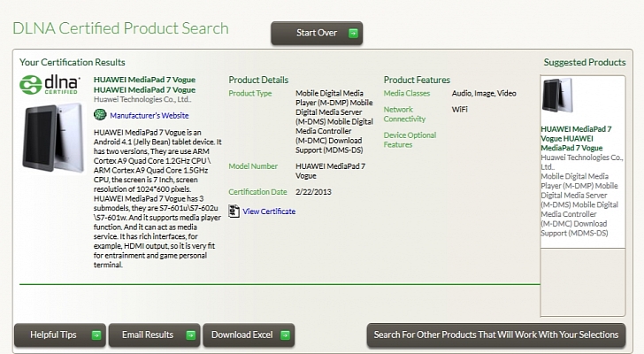Click the DLNA Certified logo
Viewport: 644px width, 354px height.
click(x=50, y=85)
